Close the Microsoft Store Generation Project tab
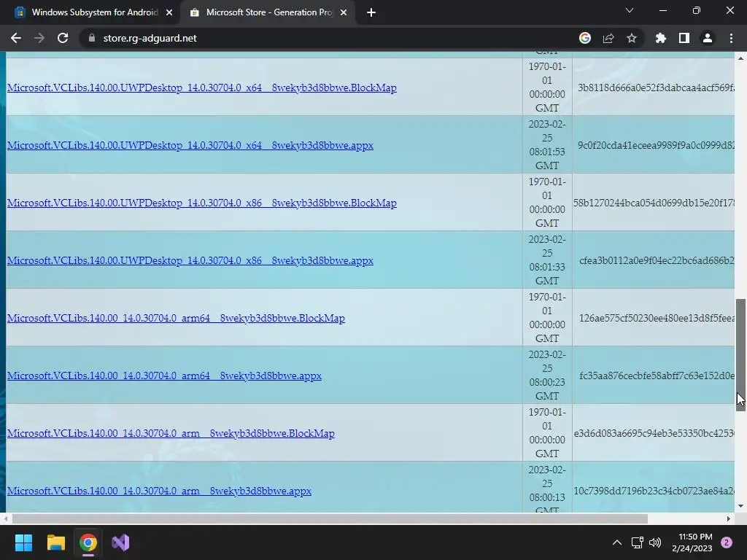 [344, 13]
